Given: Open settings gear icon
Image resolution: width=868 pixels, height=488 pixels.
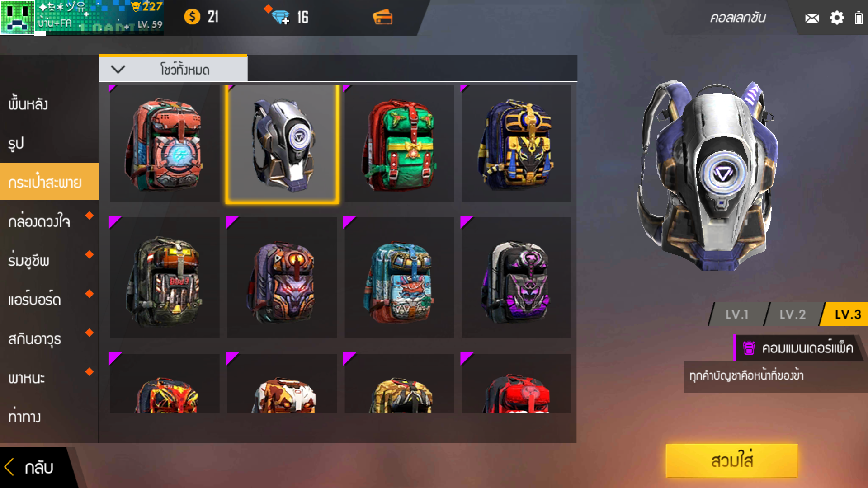Looking at the screenshot, I should [837, 18].
